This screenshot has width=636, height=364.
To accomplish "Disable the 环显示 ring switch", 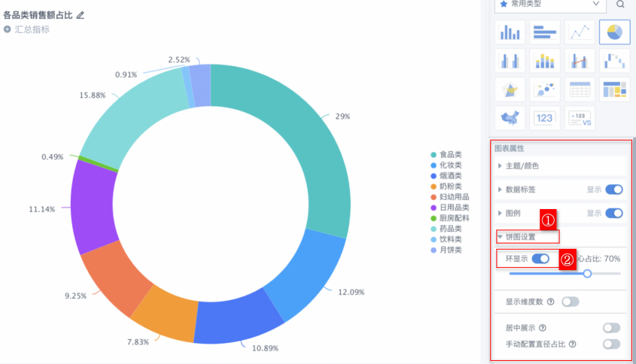I will [x=540, y=259].
